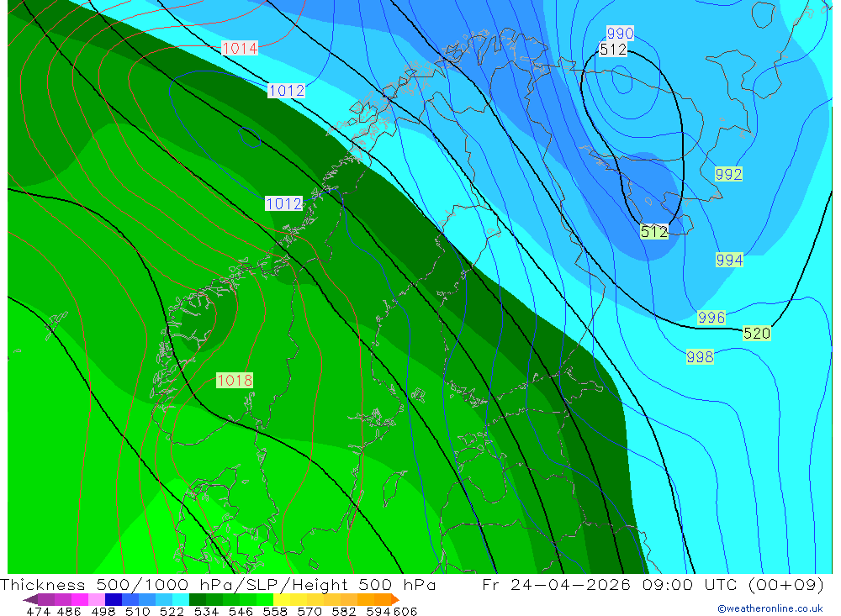Click the red 1014 isobar label
This screenshot has height=616, width=841.
pos(240,48)
